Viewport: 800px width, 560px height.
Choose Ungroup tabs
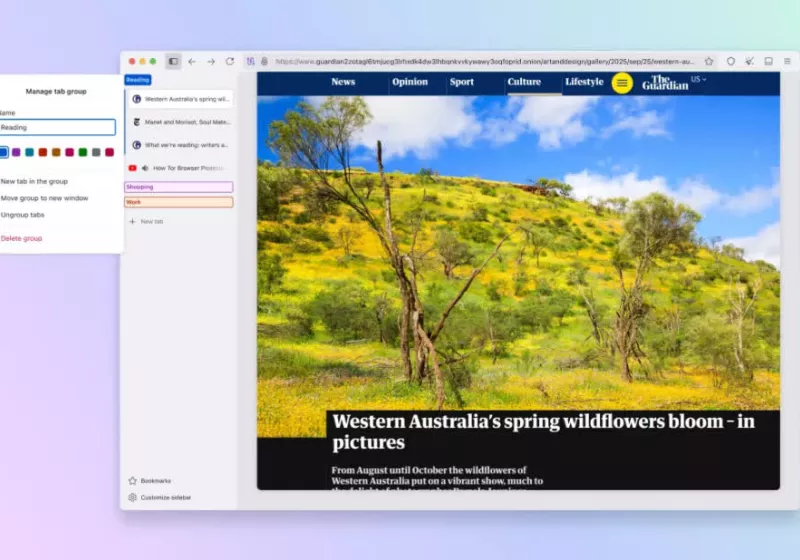click(x=22, y=215)
